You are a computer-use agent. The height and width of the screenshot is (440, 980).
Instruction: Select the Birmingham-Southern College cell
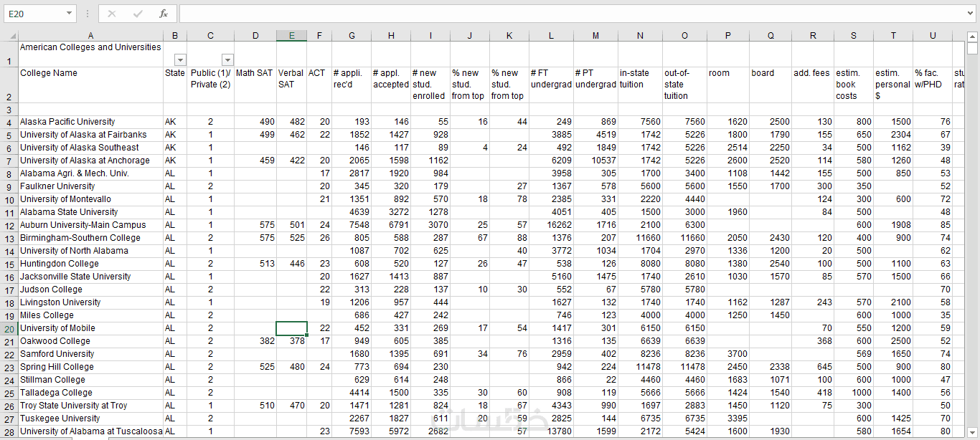[x=90, y=238]
